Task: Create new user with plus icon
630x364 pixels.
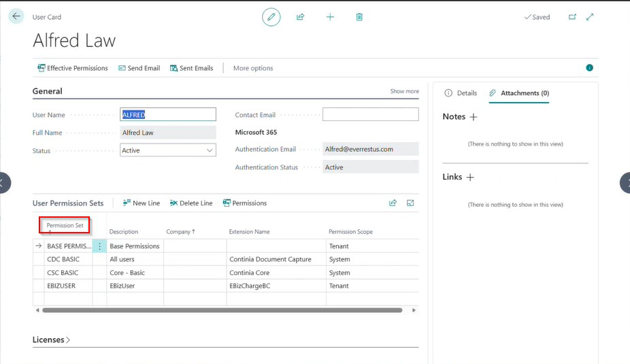Action: (330, 17)
